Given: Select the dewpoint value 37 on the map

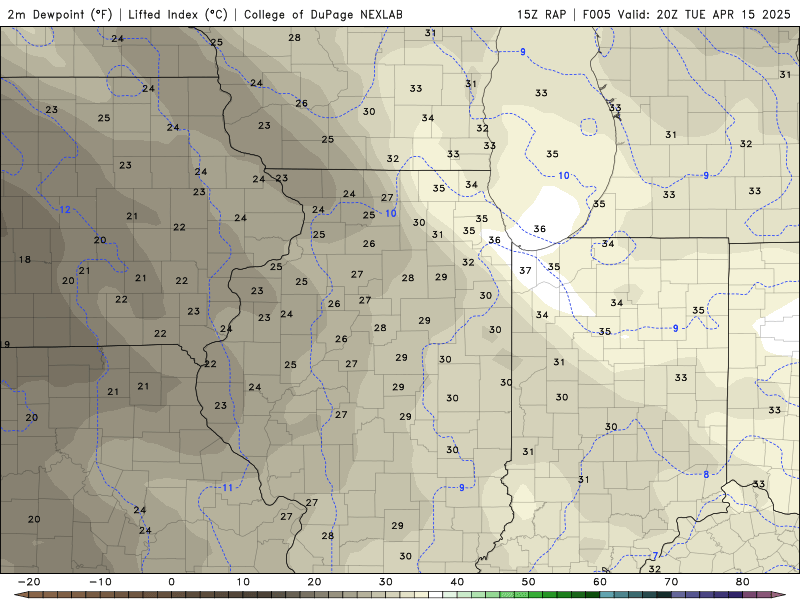Looking at the screenshot, I should [x=525, y=270].
